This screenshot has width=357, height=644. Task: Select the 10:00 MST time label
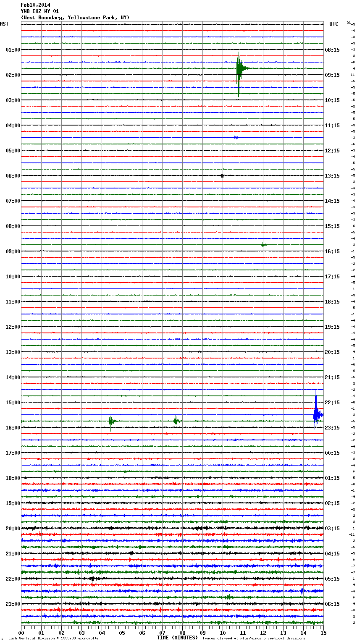coord(13,277)
